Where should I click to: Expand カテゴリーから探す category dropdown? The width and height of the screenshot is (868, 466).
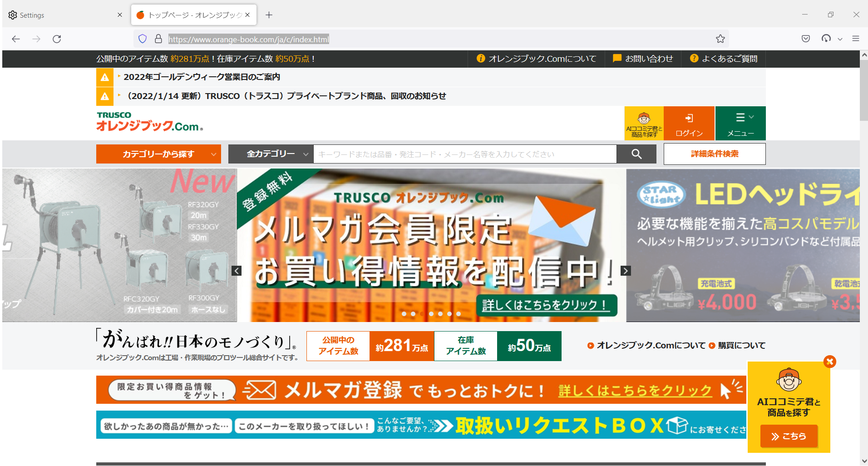(x=158, y=154)
